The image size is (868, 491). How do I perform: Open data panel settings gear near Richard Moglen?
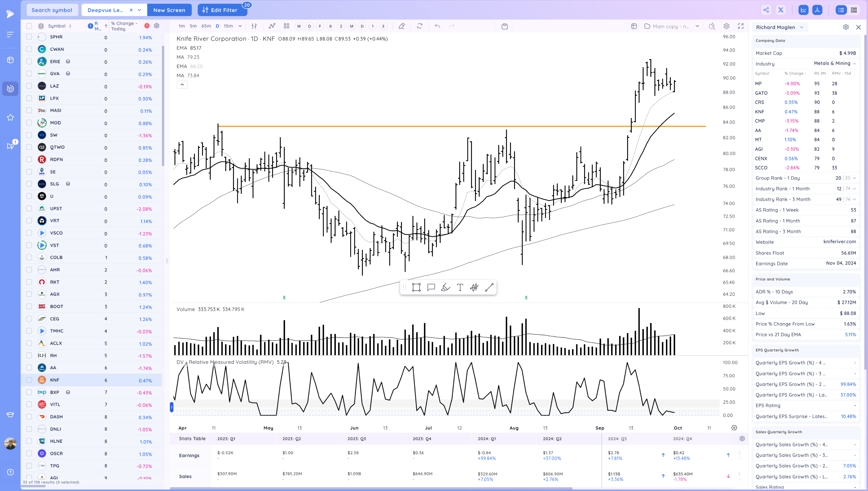coord(846,27)
